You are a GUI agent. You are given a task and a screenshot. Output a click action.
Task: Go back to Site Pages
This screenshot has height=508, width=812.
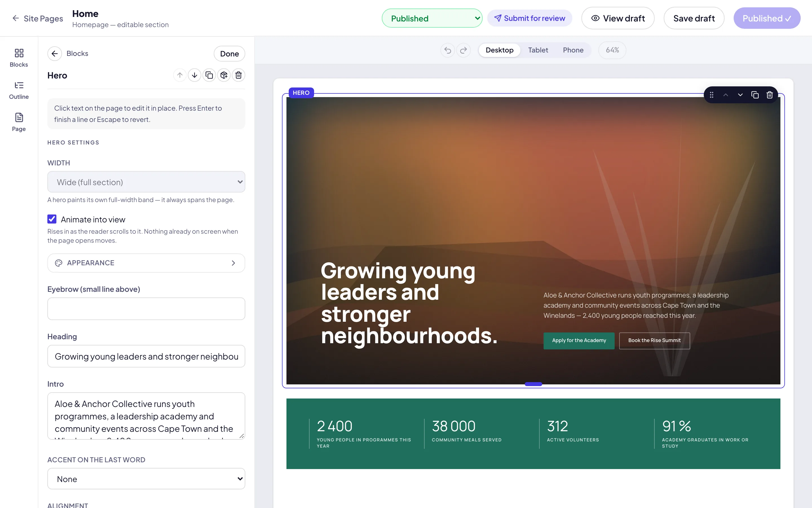point(37,18)
